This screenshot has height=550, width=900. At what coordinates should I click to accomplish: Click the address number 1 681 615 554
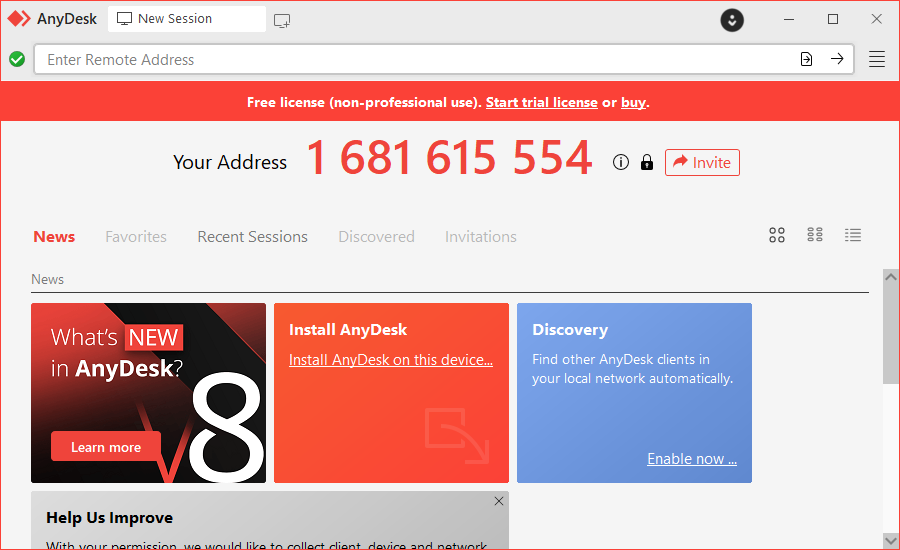pyautogui.click(x=449, y=158)
